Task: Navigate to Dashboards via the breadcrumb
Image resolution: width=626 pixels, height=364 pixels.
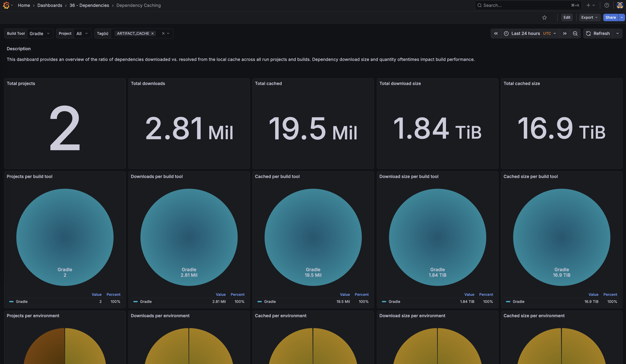Action: tap(50, 5)
